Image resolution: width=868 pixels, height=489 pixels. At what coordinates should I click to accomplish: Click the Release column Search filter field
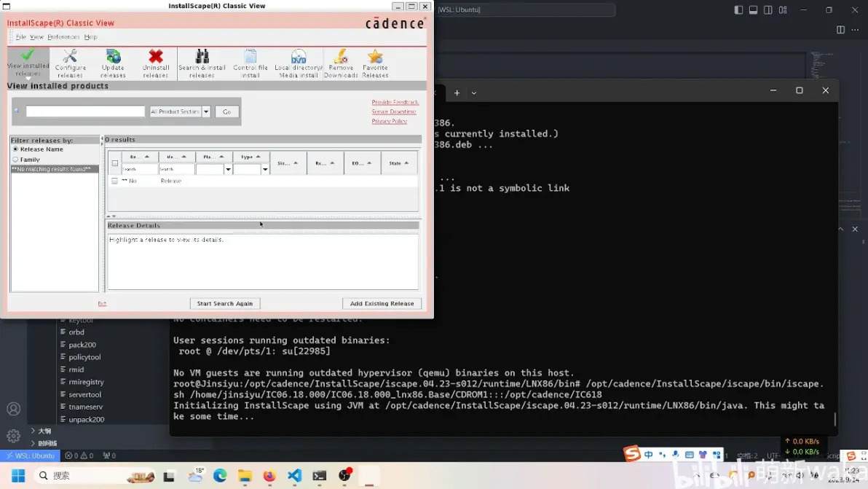coord(140,170)
